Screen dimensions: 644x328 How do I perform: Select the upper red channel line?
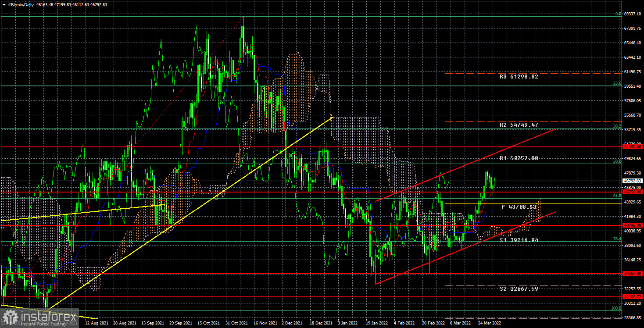point(466,165)
